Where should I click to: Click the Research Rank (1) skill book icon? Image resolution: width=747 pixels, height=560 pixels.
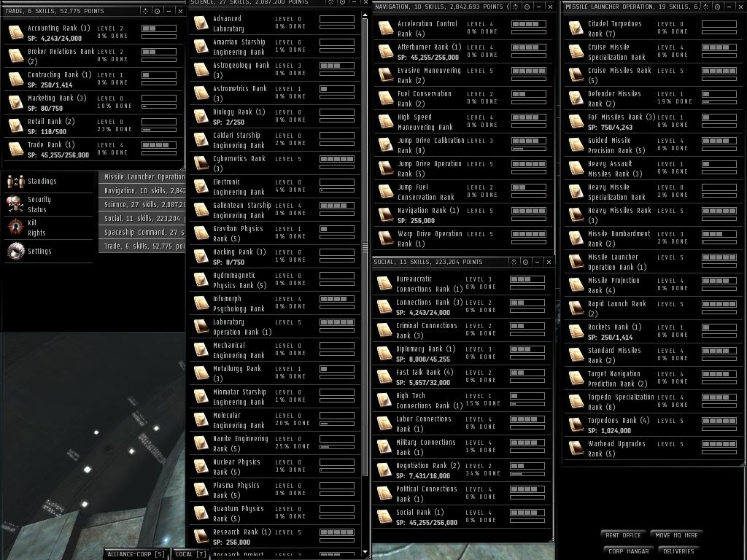(x=201, y=537)
